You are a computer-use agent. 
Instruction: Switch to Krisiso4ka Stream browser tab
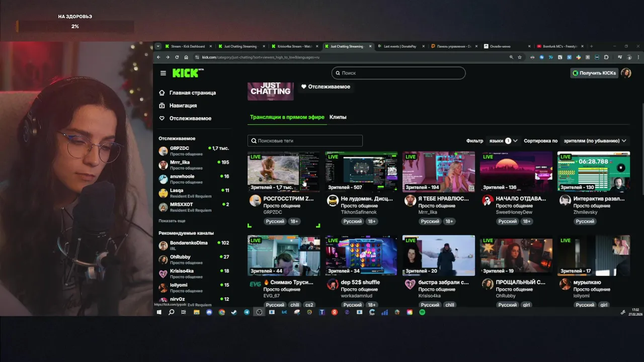295,46
